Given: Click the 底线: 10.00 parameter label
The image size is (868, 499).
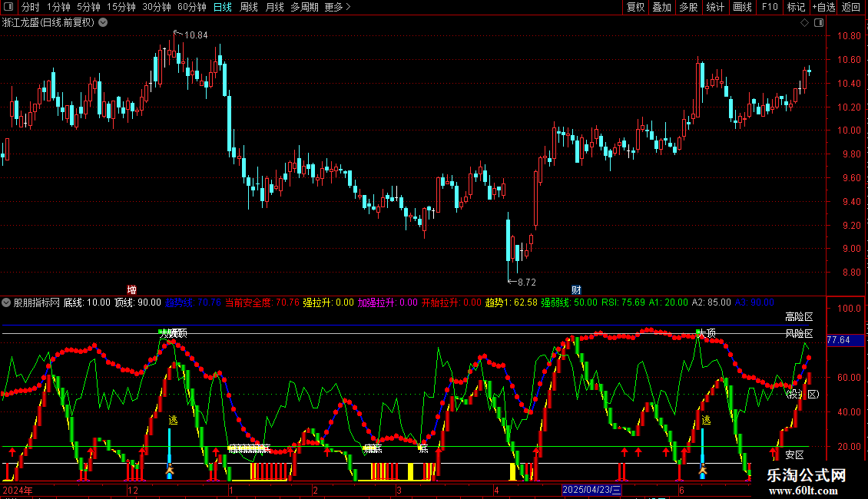Looking at the screenshot, I should [87, 302].
